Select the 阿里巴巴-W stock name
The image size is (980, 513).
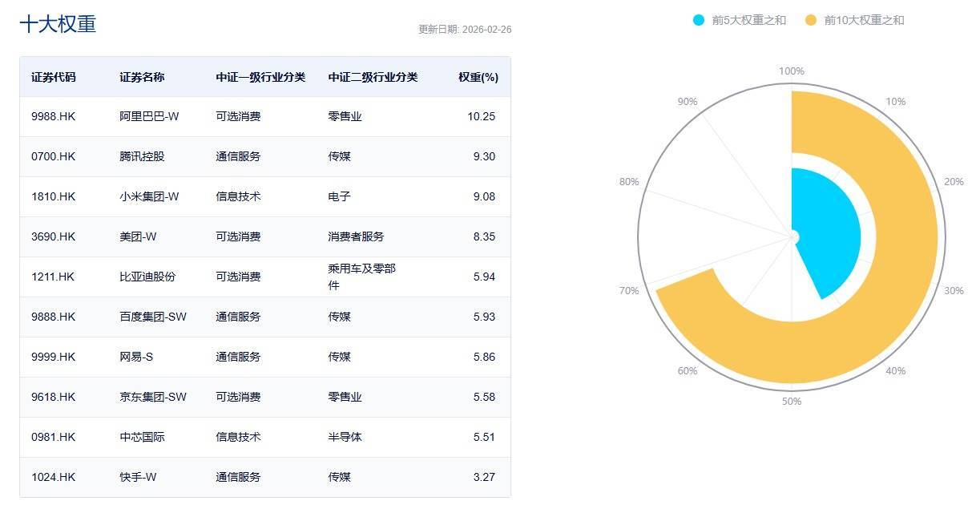pyautogui.click(x=149, y=116)
